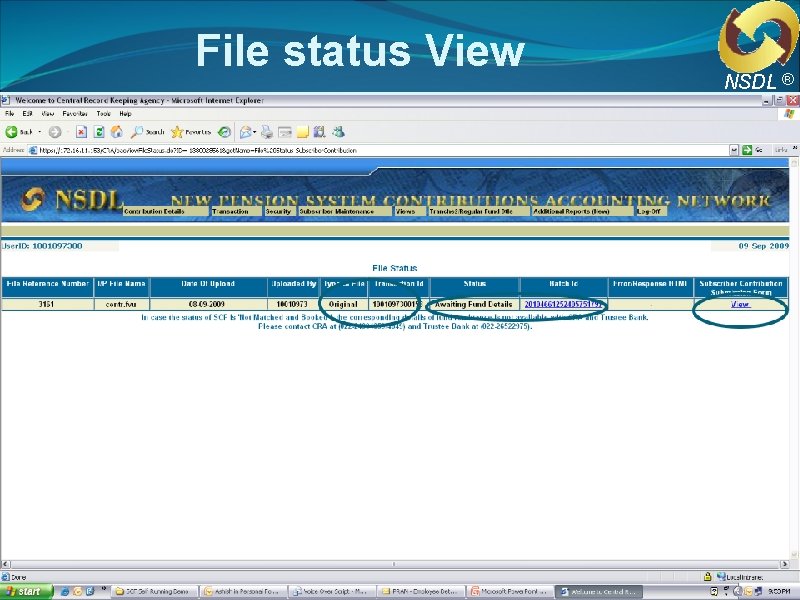Open the Additional Reports (New) tab

click(x=583, y=211)
